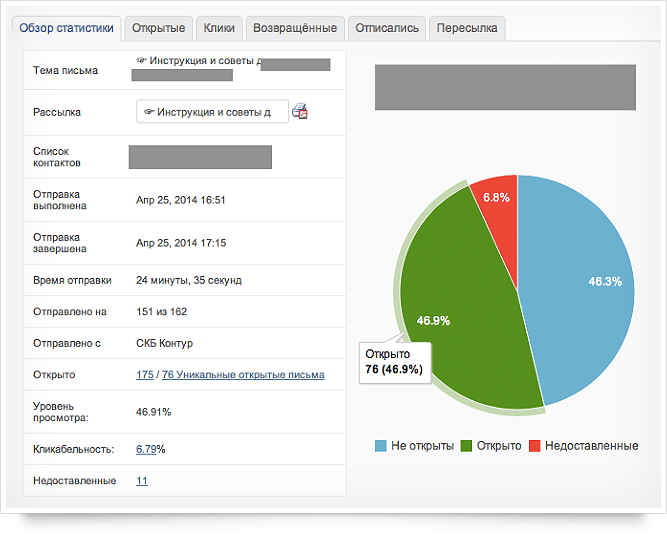667x540 pixels.
Task: Click the 6.79 clickability link
Action: pyautogui.click(x=146, y=449)
